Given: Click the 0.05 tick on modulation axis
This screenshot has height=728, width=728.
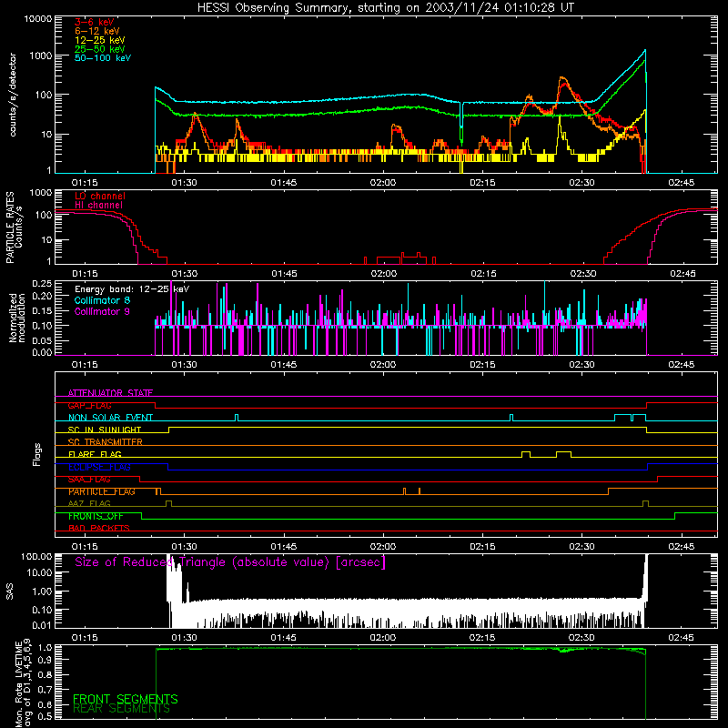Looking at the screenshot, I should (42, 340).
